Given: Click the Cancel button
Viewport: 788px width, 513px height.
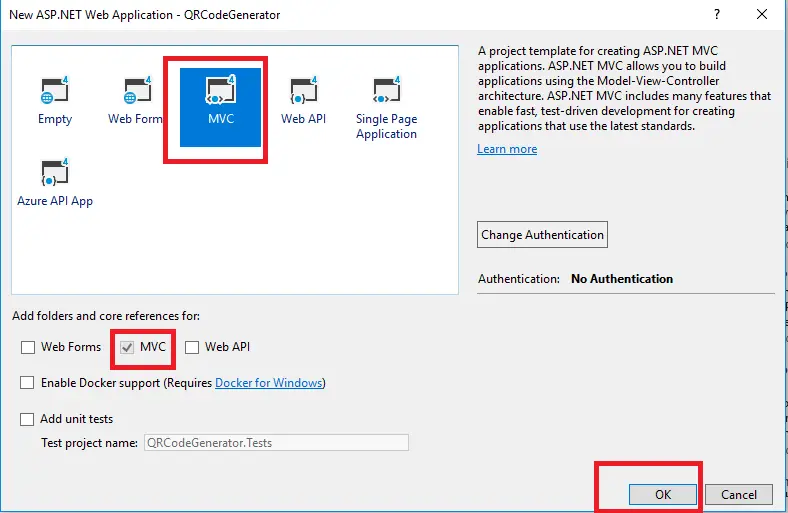Looking at the screenshot, I should tap(739, 494).
